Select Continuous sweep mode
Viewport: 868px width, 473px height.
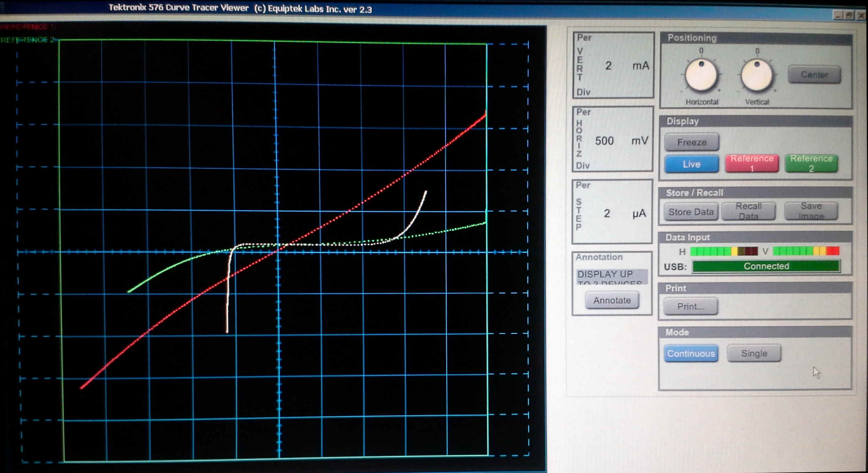pyautogui.click(x=691, y=354)
